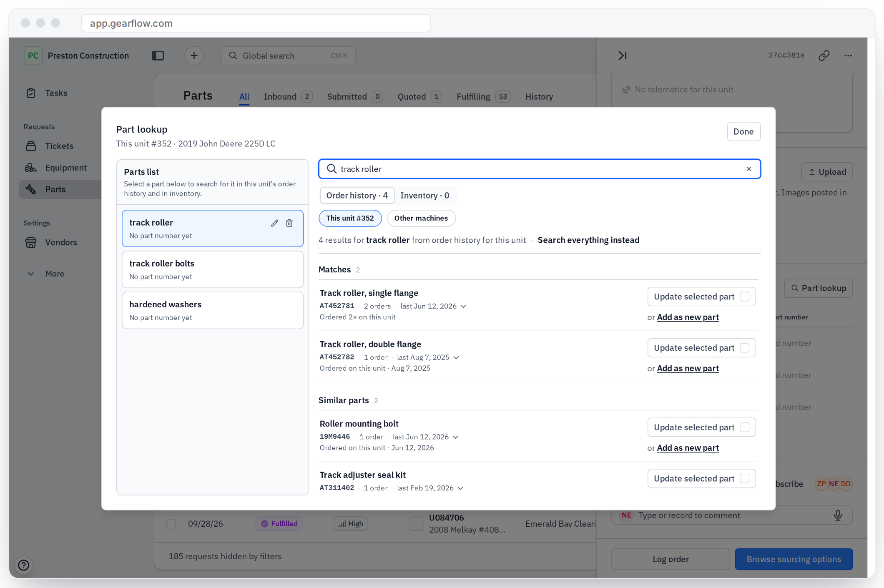Open the plus create menu

click(x=194, y=55)
